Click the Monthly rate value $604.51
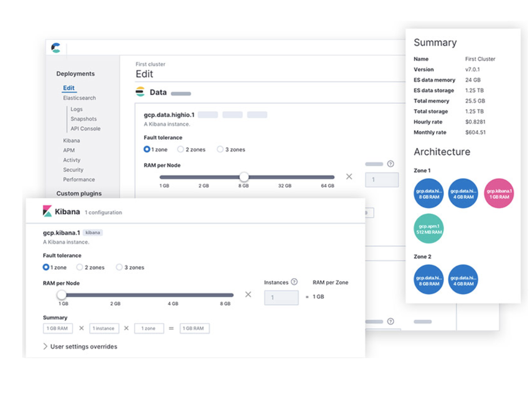Screen dimensions: 532x393 (475, 132)
